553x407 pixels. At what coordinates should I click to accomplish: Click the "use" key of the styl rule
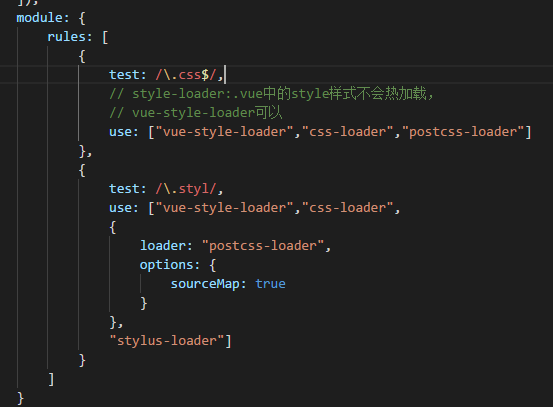pos(121,208)
